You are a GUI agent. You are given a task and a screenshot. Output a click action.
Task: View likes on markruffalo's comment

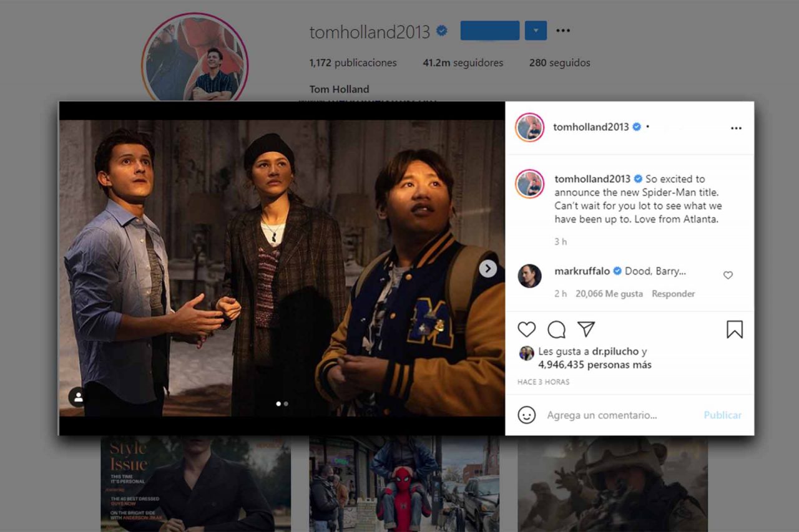(x=609, y=294)
